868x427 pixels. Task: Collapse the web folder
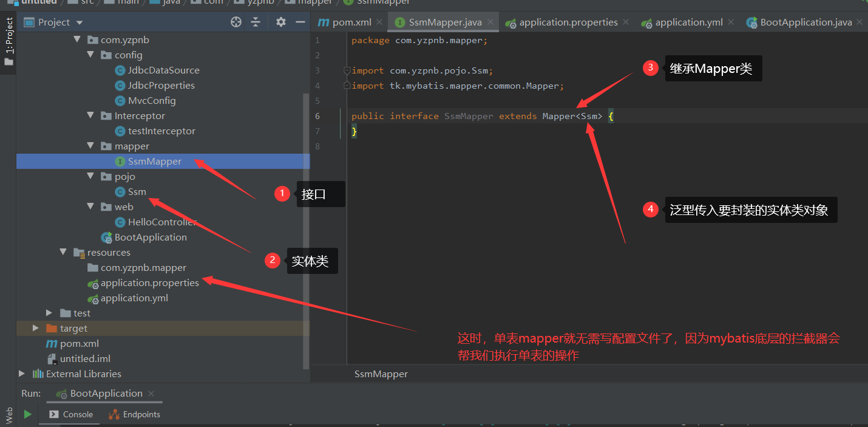point(90,207)
